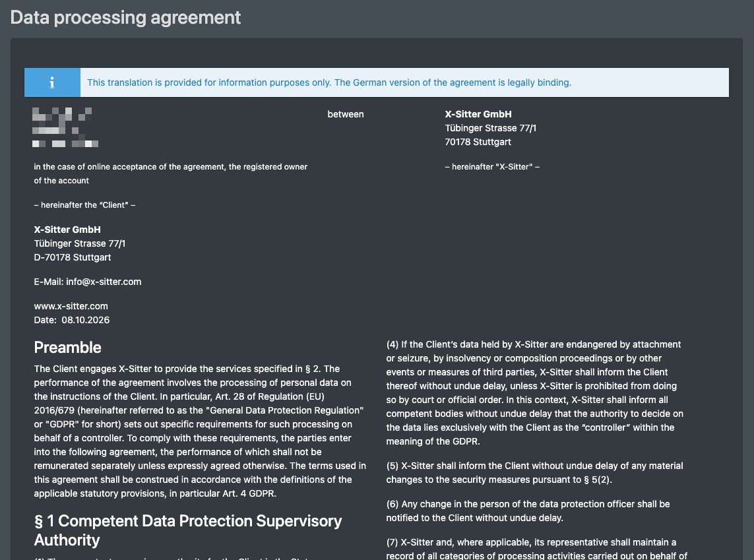The width and height of the screenshot is (754, 560).
Task: Click the '§ 1 Competent Data Protection Supervisory Authority' heading
Action: (x=188, y=530)
